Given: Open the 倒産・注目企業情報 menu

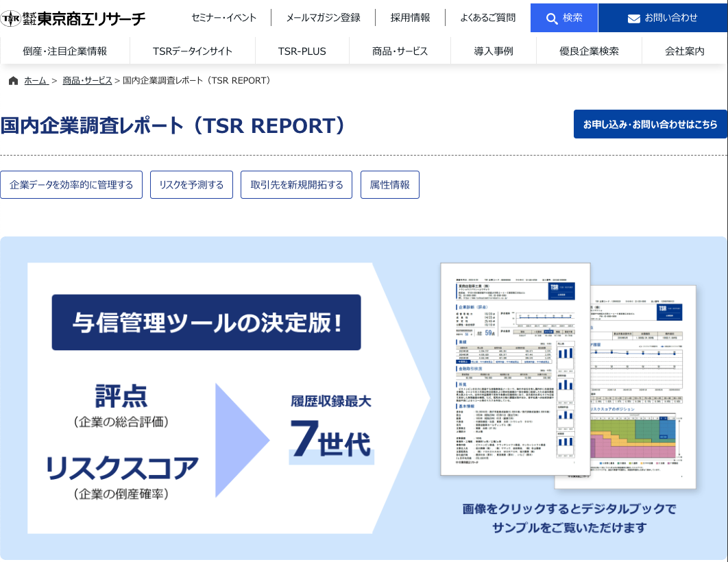Looking at the screenshot, I should pyautogui.click(x=65, y=51).
